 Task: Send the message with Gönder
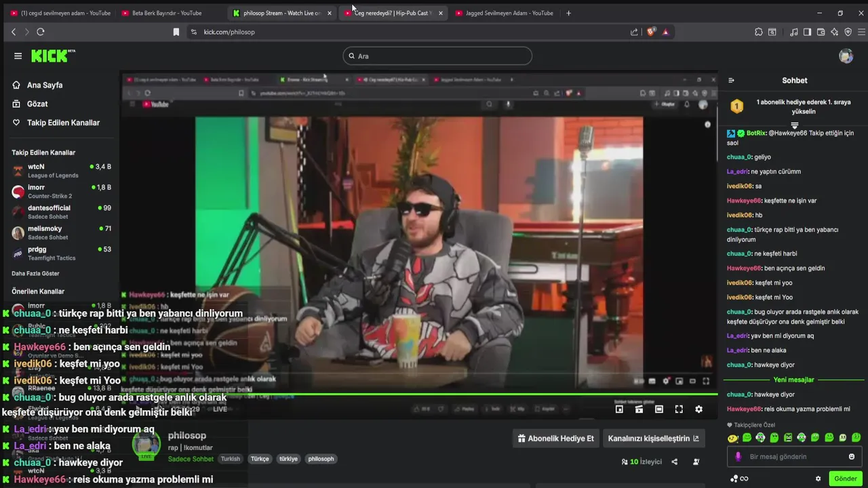click(x=845, y=479)
